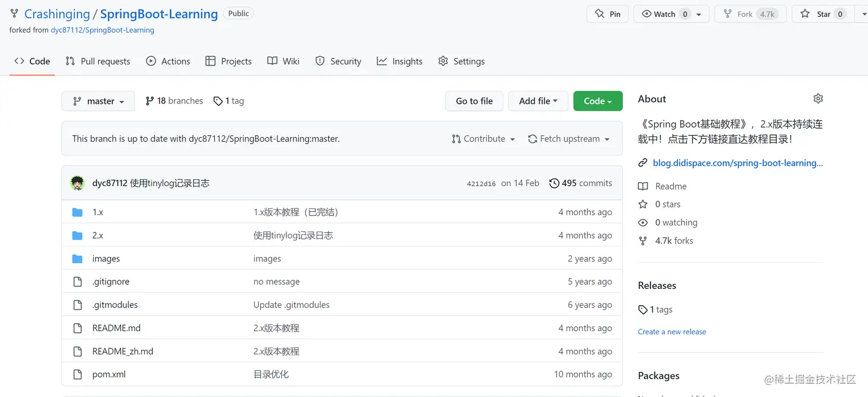
Task: Open the green Code dropdown
Action: point(598,101)
